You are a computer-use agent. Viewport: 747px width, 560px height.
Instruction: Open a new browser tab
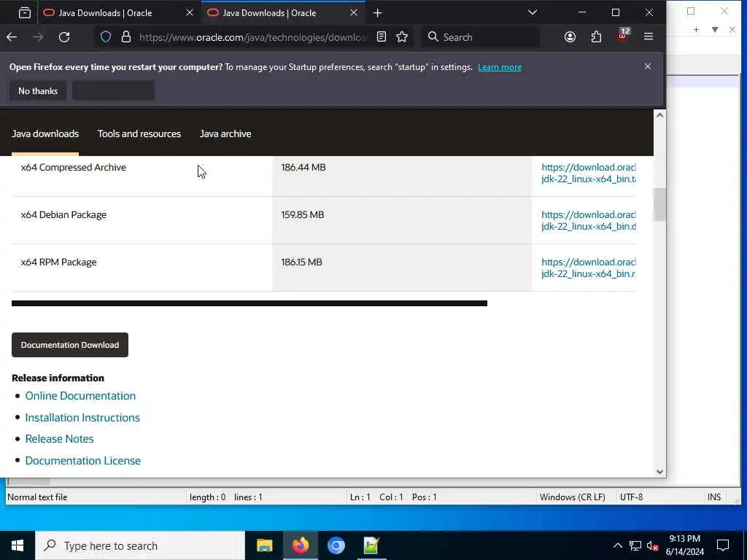[x=377, y=13]
